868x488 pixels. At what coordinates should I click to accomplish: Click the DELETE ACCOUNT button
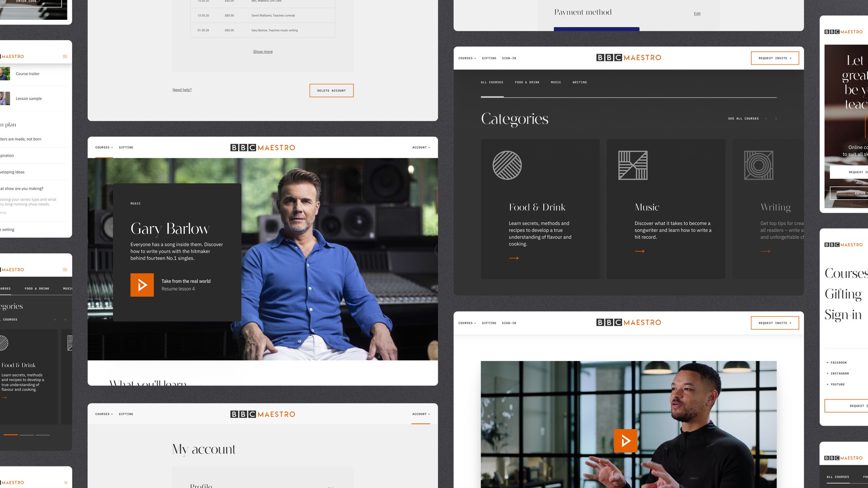(331, 90)
